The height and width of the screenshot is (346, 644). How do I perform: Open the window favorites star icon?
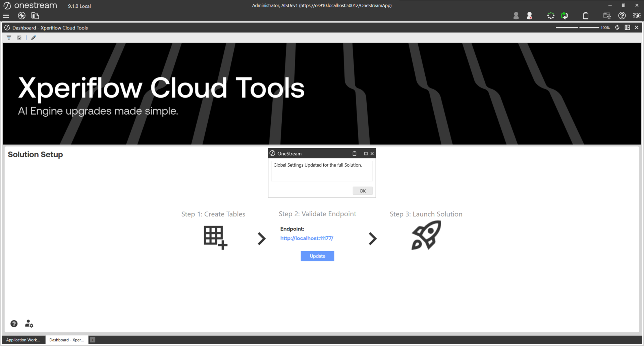tap(607, 16)
